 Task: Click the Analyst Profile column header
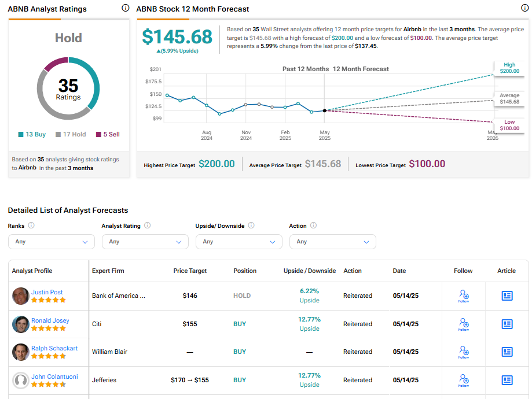(32, 271)
